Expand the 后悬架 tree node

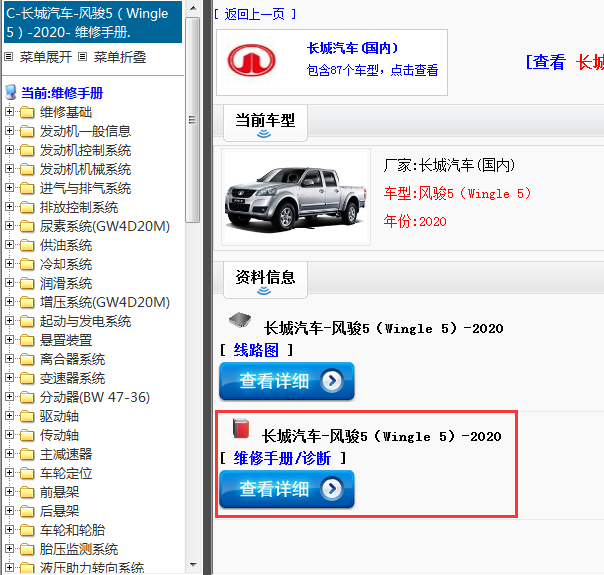coord(9,511)
